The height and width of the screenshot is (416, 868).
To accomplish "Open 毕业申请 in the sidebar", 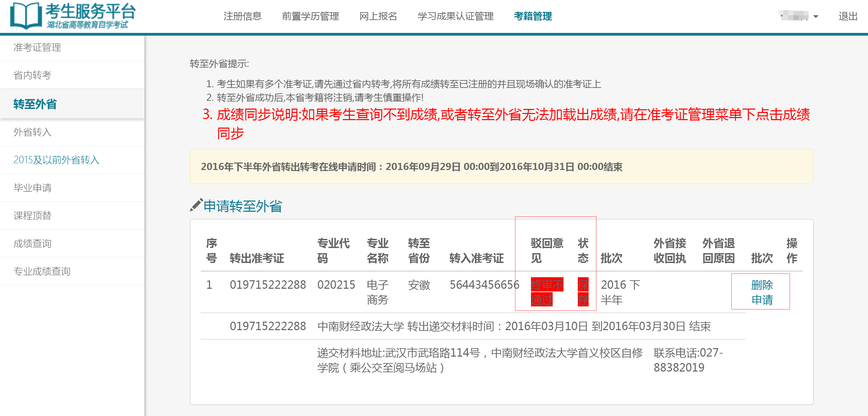I will [32, 188].
